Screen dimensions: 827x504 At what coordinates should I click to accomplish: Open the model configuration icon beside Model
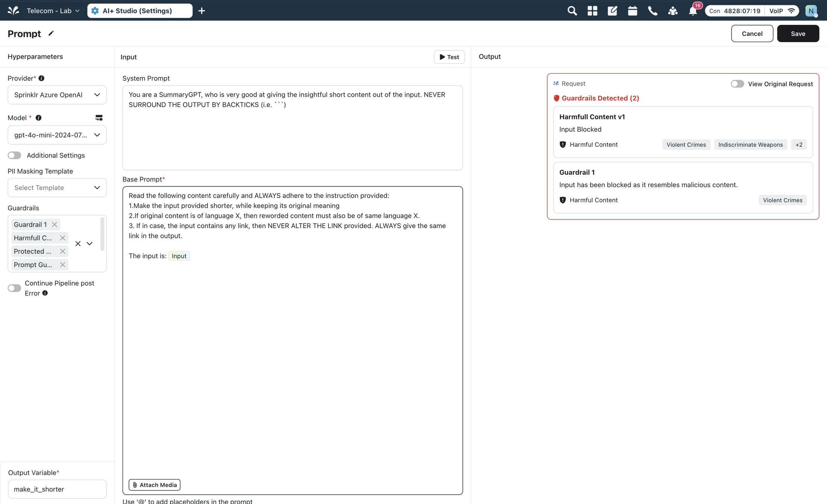point(99,118)
